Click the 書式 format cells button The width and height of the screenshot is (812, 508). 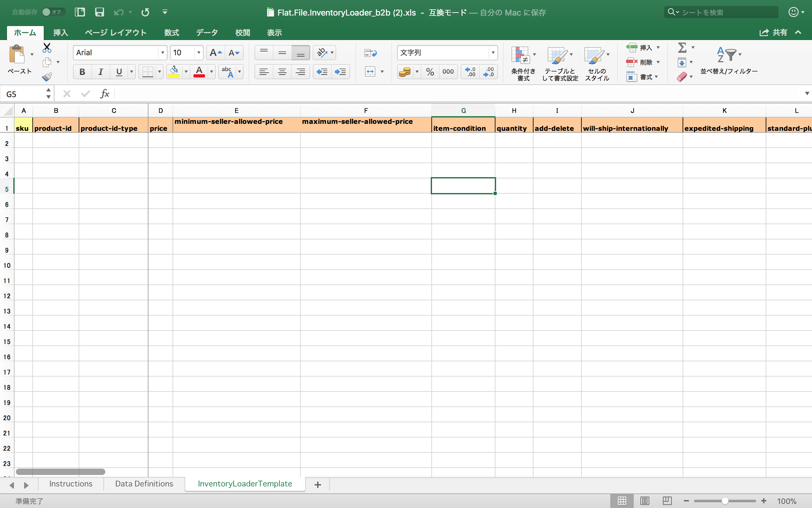click(642, 77)
